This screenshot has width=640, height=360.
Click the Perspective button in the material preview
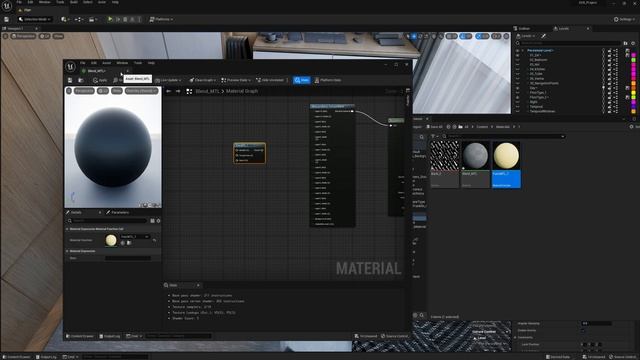pos(84,91)
